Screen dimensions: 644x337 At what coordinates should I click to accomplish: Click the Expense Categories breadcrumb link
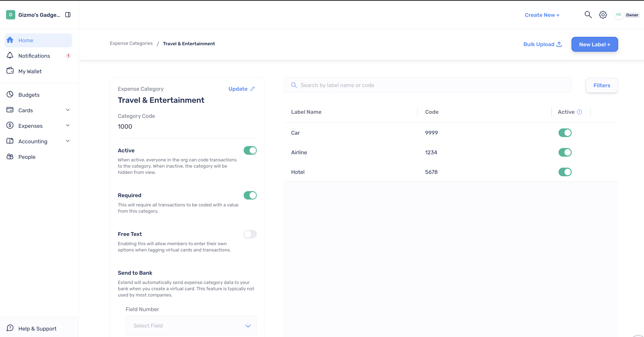[x=131, y=43]
